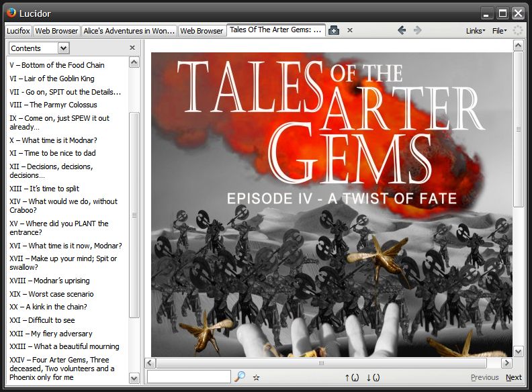
Task: Switch to the Lucifox tab
Action: click(18, 31)
